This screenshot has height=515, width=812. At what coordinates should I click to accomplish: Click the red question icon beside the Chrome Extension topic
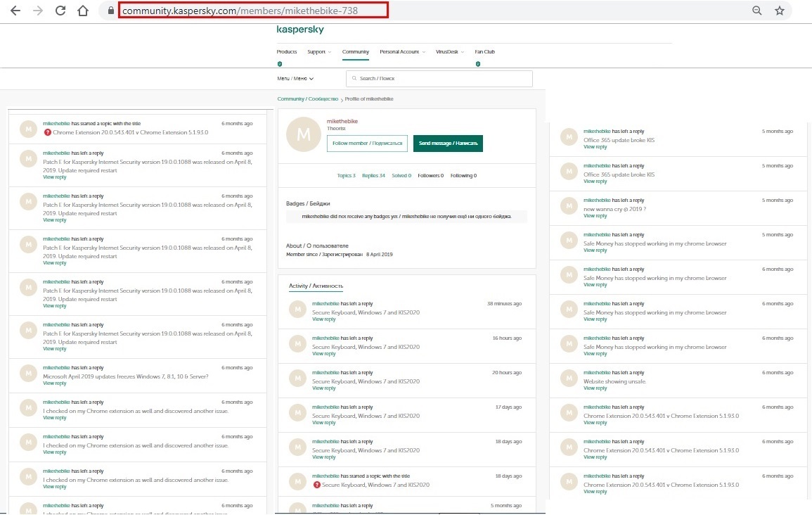pos(48,132)
